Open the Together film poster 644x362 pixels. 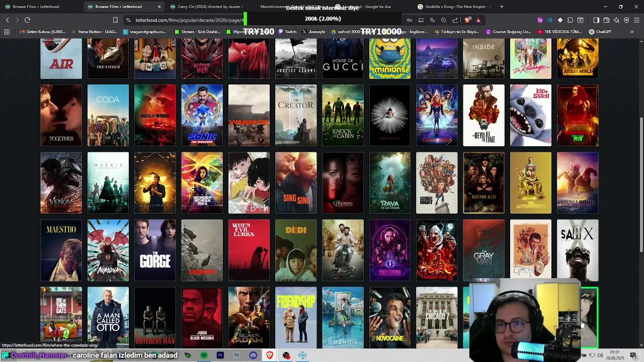61,115
